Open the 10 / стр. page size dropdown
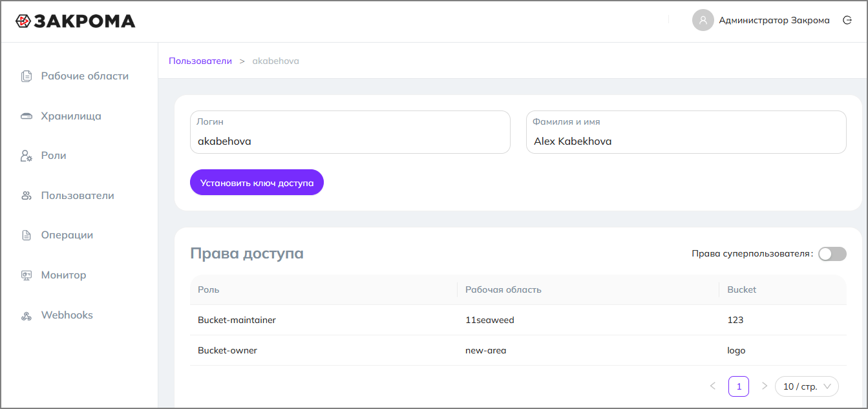The height and width of the screenshot is (409, 868). pyautogui.click(x=807, y=386)
